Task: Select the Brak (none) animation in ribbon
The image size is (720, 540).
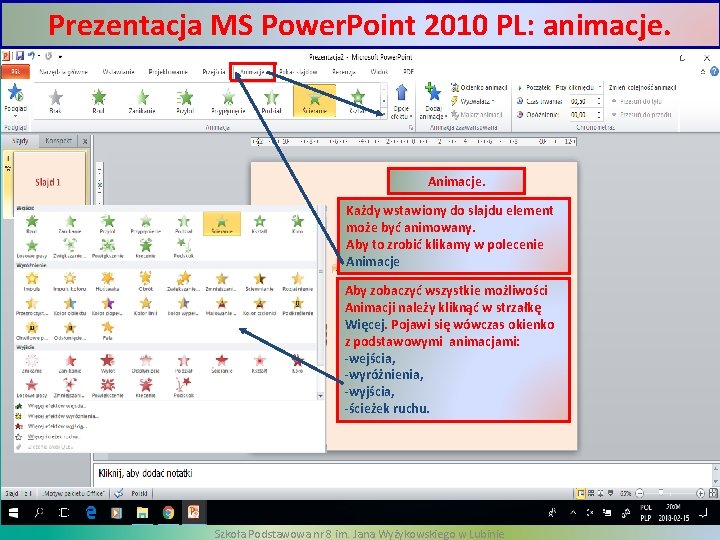Action: click(55, 101)
